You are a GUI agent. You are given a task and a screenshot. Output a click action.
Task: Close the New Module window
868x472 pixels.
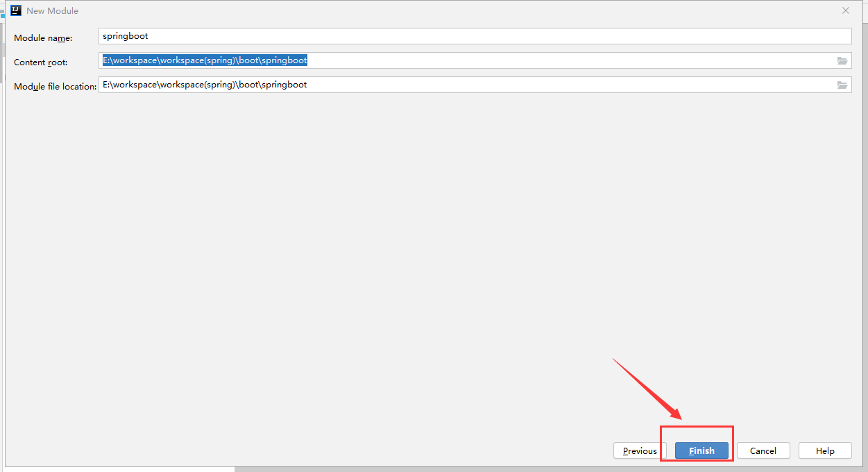coord(845,10)
